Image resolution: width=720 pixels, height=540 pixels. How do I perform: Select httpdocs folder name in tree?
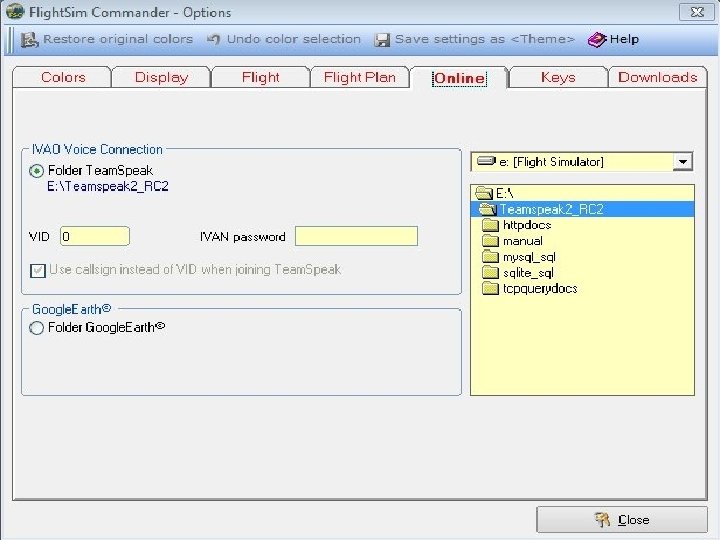(527, 225)
